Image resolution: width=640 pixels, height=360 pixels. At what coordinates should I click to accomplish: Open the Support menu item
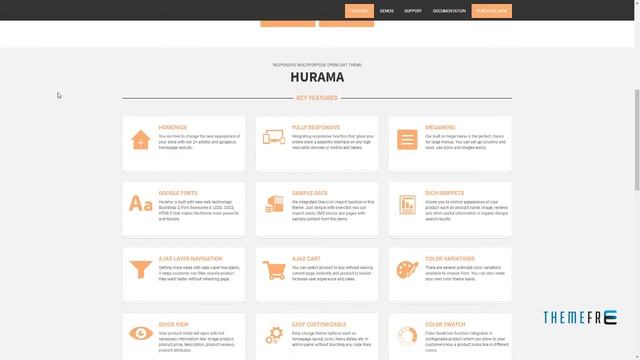[413, 11]
